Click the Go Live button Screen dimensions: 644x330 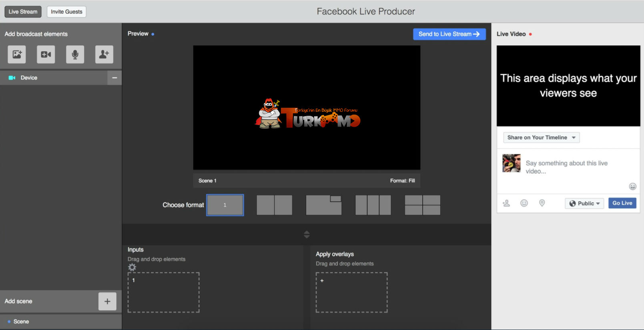coord(622,203)
